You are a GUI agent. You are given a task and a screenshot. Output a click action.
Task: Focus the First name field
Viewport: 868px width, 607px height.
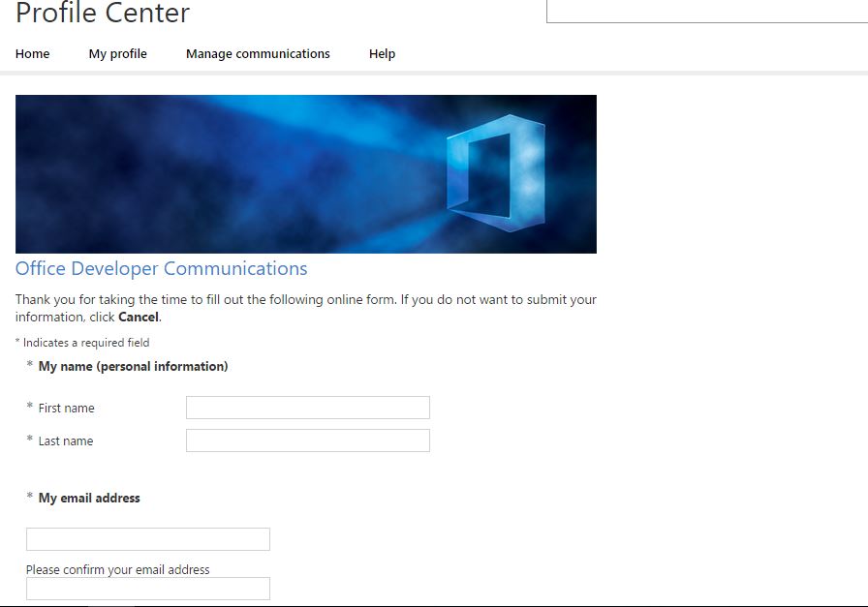pyautogui.click(x=308, y=408)
